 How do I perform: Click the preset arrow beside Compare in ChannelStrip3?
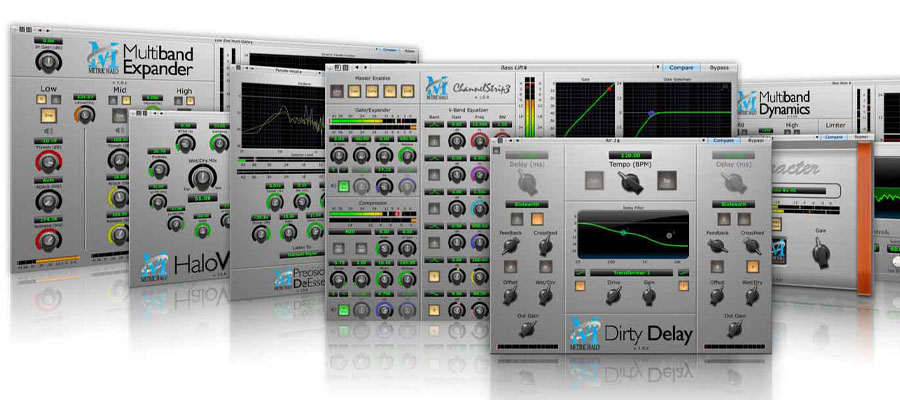click(x=658, y=68)
